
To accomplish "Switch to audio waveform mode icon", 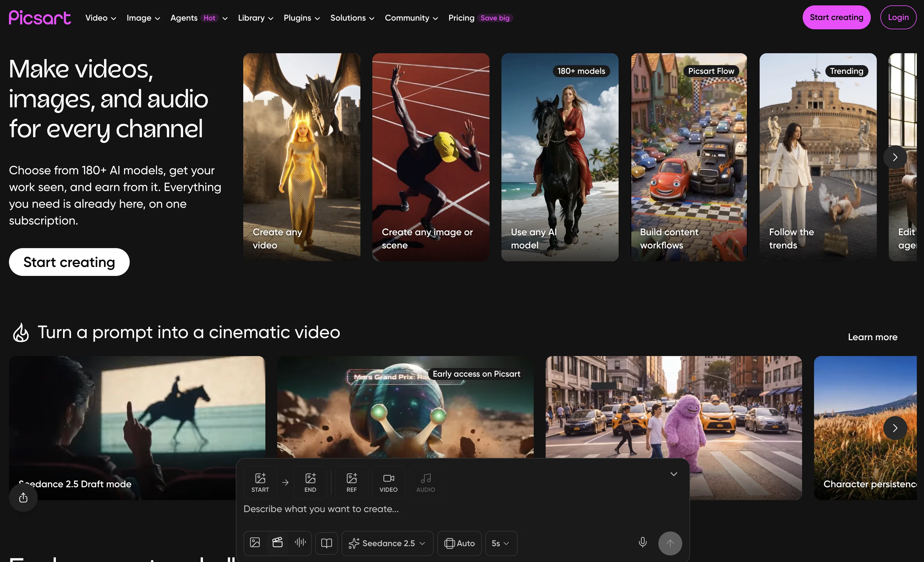I will click(300, 543).
